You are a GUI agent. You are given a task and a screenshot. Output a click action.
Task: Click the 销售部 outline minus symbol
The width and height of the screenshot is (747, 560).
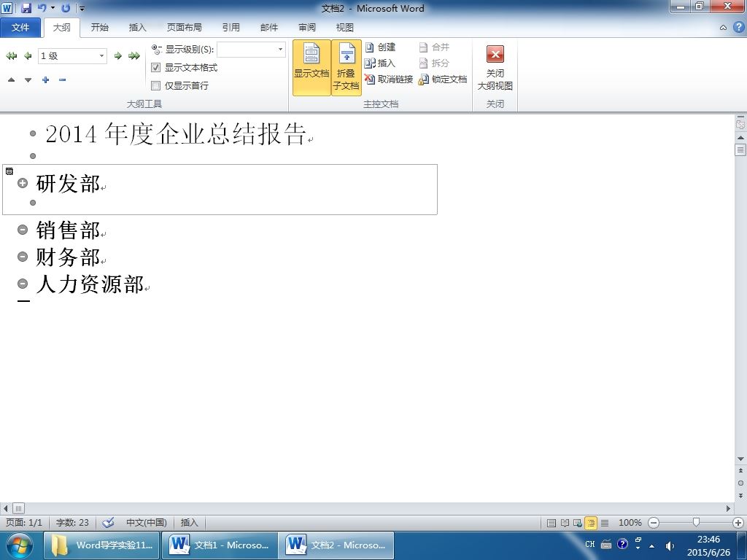23,230
